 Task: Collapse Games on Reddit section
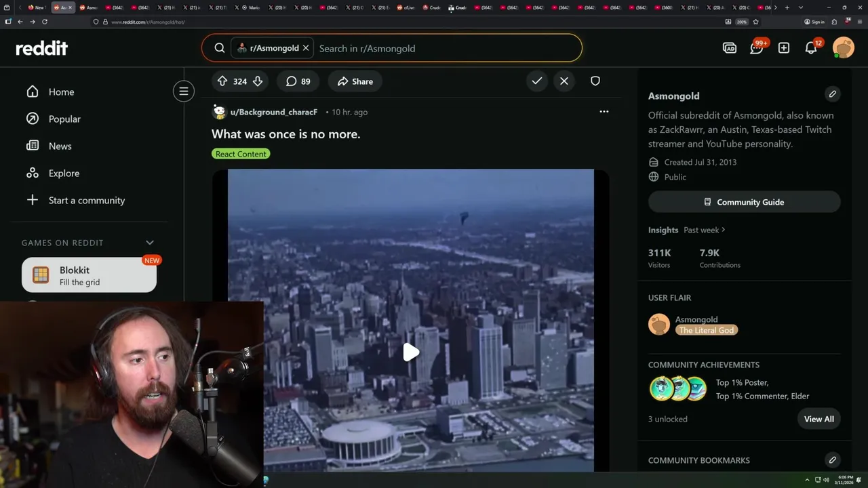tap(150, 243)
